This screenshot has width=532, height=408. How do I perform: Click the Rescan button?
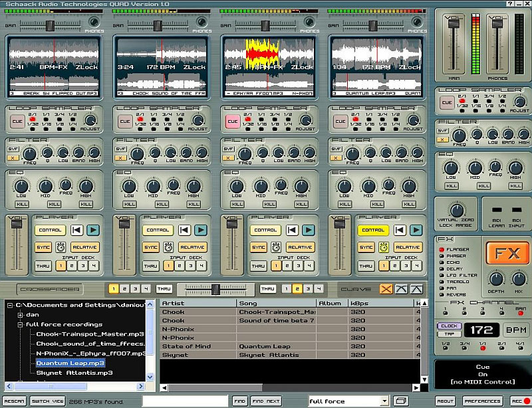click(x=15, y=401)
